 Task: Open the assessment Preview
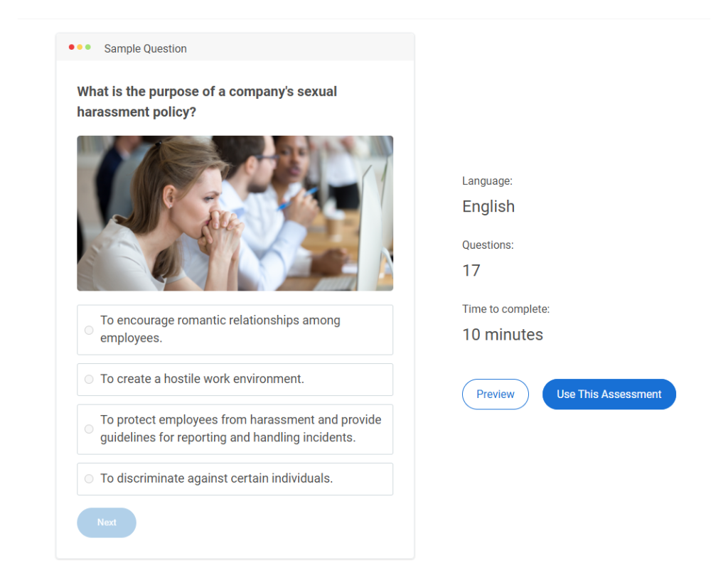click(x=495, y=394)
